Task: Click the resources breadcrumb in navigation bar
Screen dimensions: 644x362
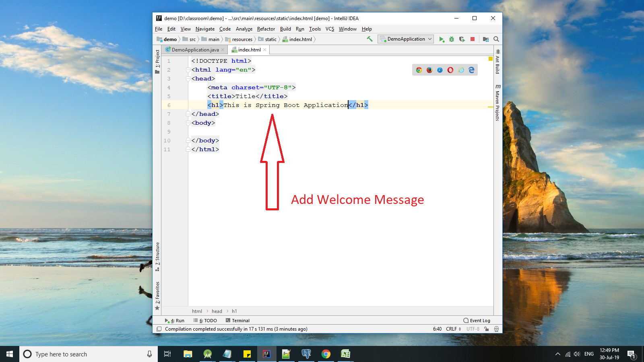Action: (239, 39)
